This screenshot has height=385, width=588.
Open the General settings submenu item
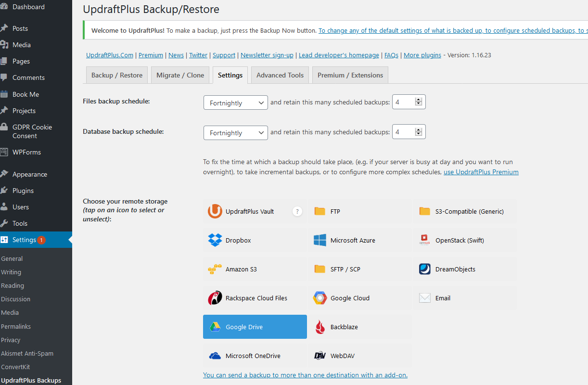12,258
